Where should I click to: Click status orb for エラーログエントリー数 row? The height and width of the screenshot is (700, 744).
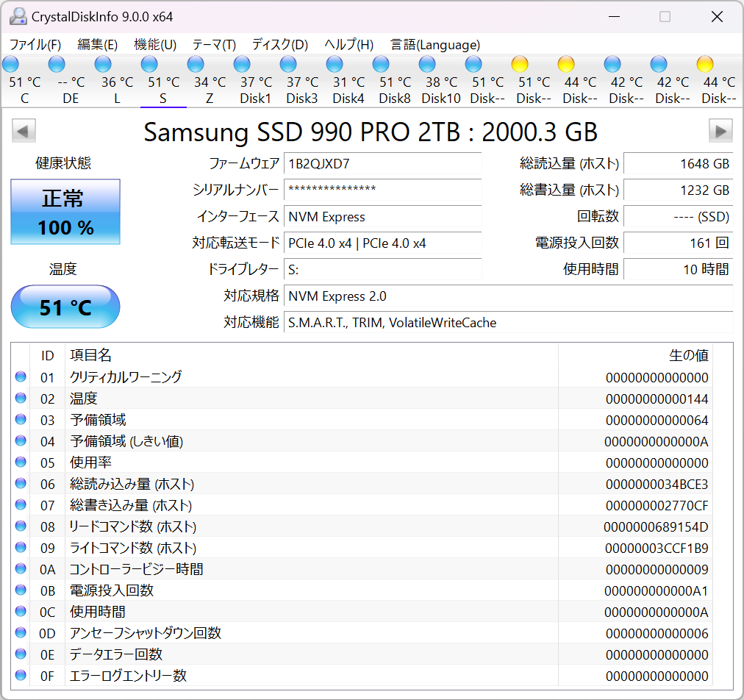tap(21, 675)
